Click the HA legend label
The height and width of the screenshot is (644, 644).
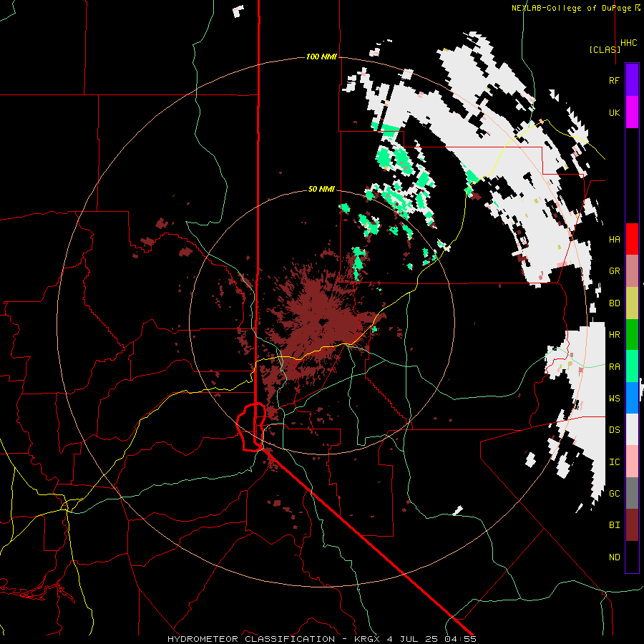pos(614,240)
